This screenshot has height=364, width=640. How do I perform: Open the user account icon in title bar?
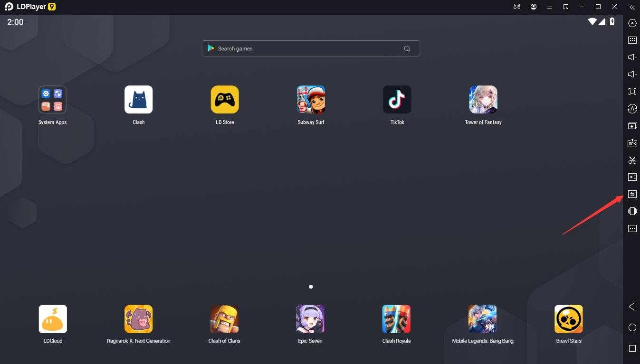coord(534,7)
